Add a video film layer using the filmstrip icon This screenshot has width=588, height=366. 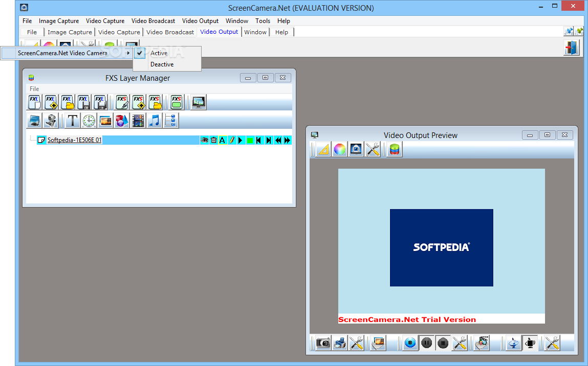pyautogui.click(x=138, y=121)
